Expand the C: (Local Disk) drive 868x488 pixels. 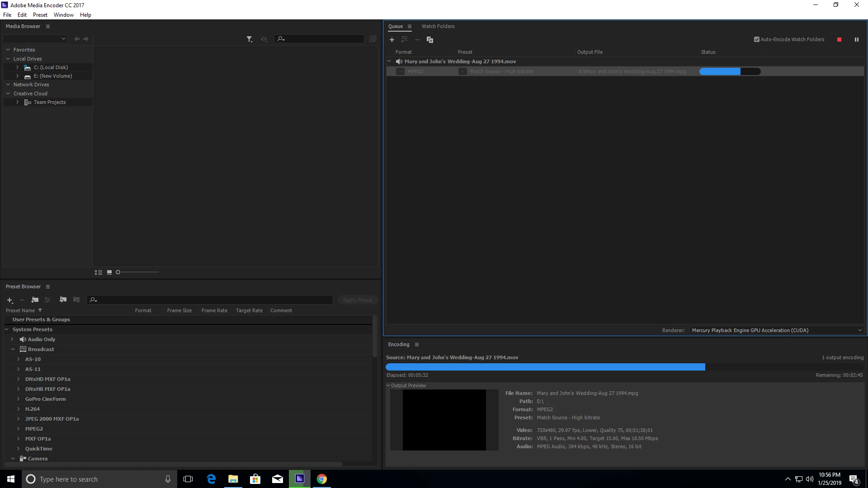[x=18, y=67]
